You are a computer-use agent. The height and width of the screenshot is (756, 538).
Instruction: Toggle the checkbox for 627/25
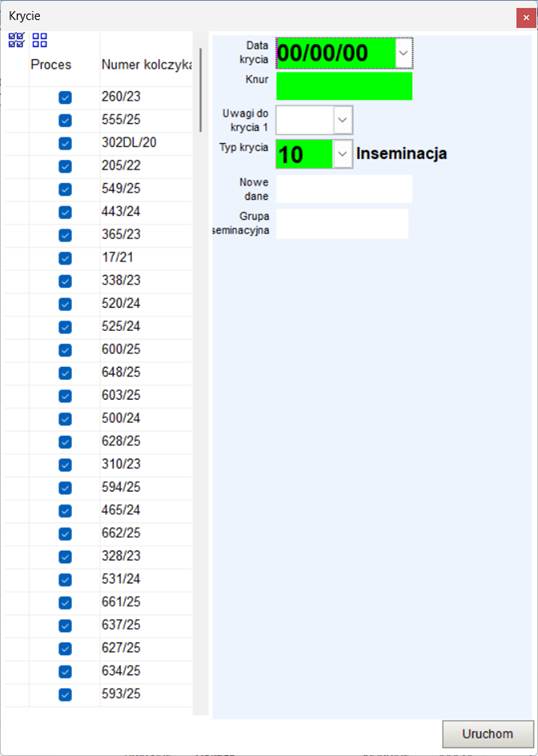coord(65,649)
